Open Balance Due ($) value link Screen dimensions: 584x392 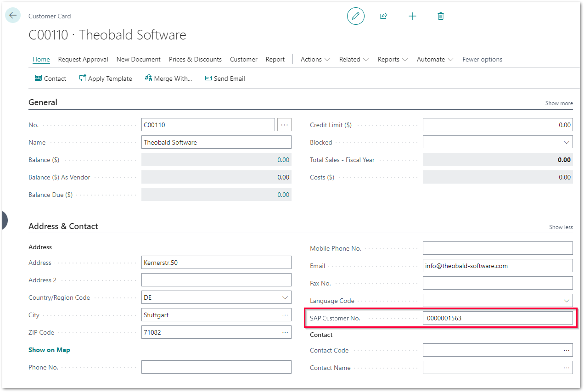pyautogui.click(x=283, y=195)
